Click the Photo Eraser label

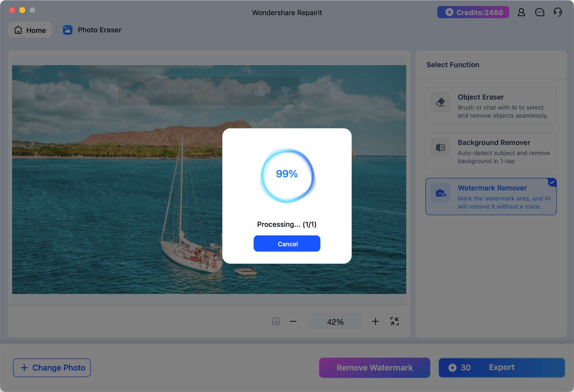click(x=100, y=30)
